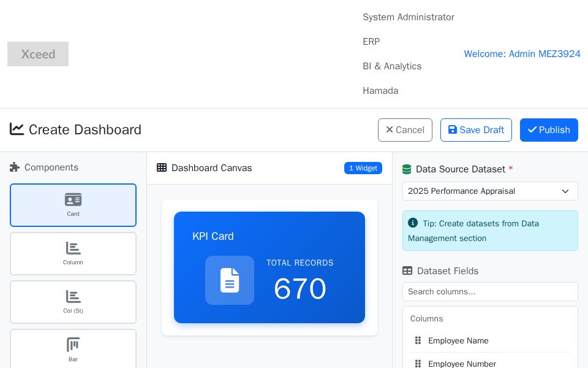Click the Hamada menu entry
This screenshot has width=588, height=368.
point(380,91)
